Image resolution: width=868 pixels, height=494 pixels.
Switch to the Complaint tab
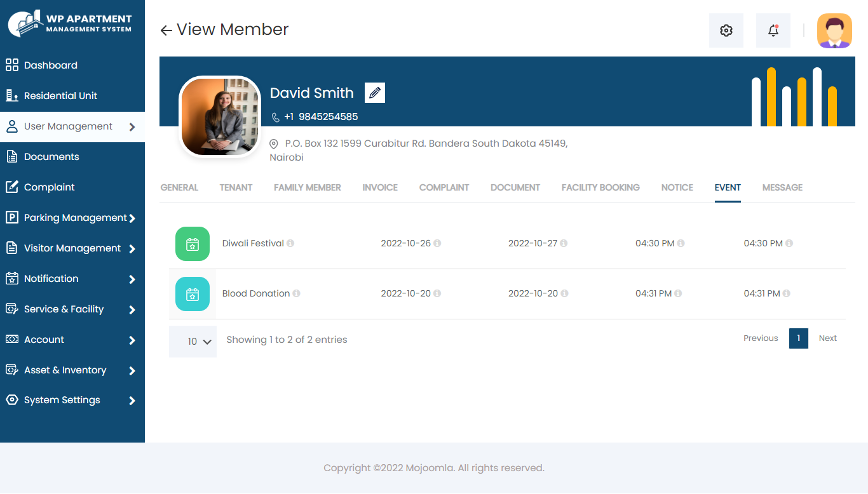(444, 187)
